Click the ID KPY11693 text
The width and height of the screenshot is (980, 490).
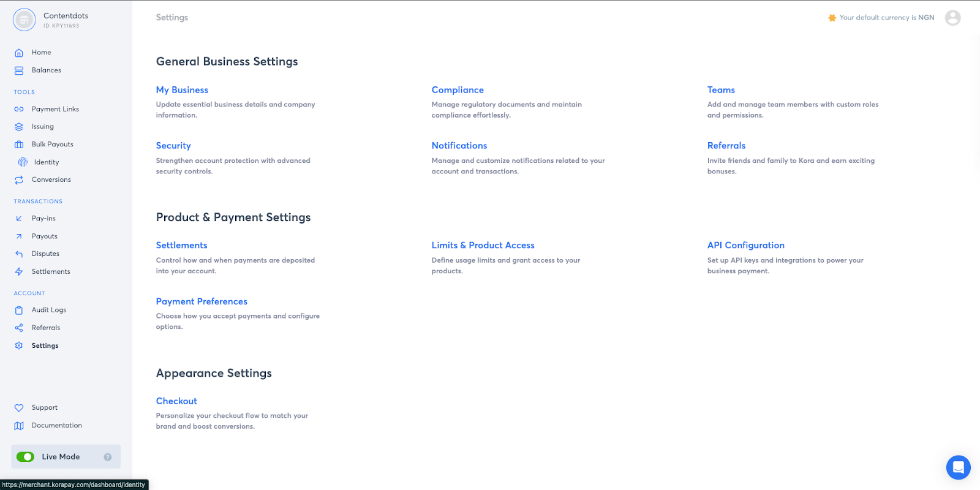61,26
